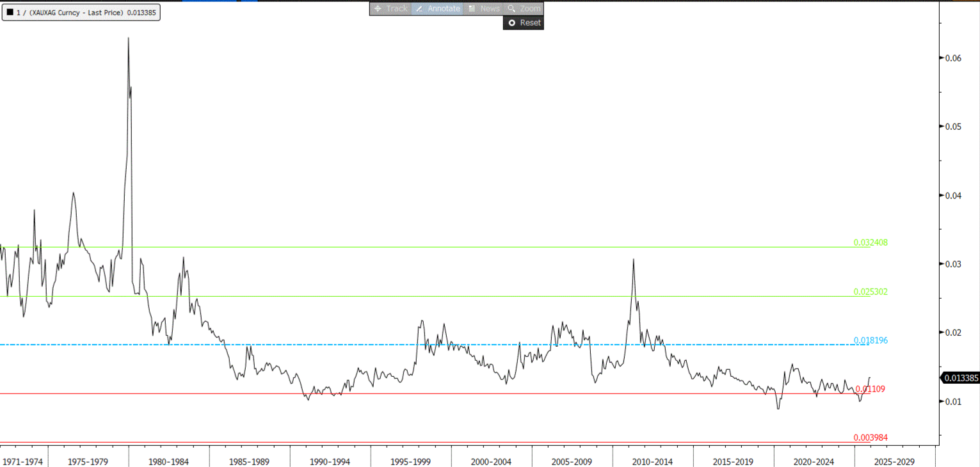Select the 2010-2014 time axis label

coord(652,461)
